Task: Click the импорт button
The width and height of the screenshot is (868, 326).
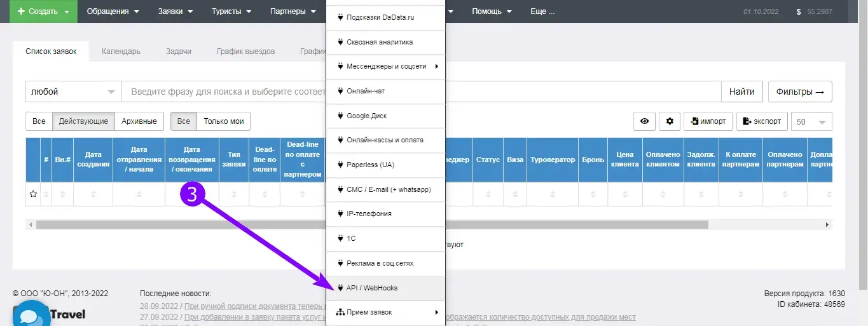Action: click(x=708, y=121)
